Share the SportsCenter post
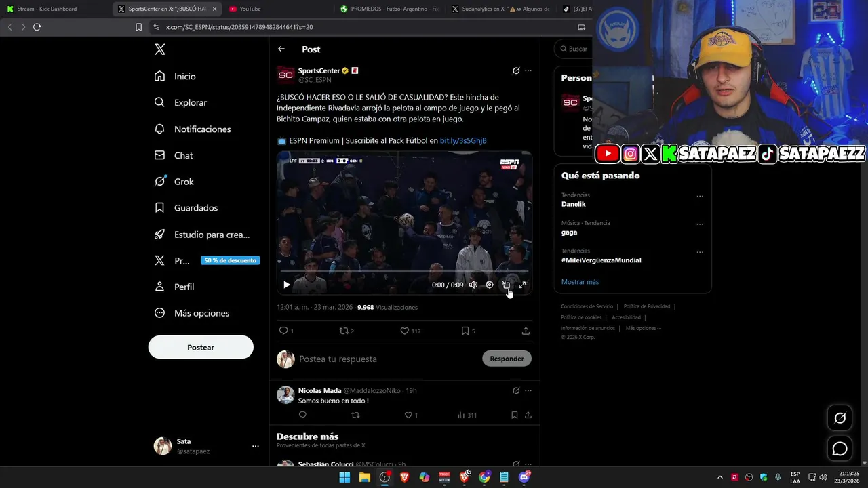This screenshot has height=488, width=868. click(526, 331)
